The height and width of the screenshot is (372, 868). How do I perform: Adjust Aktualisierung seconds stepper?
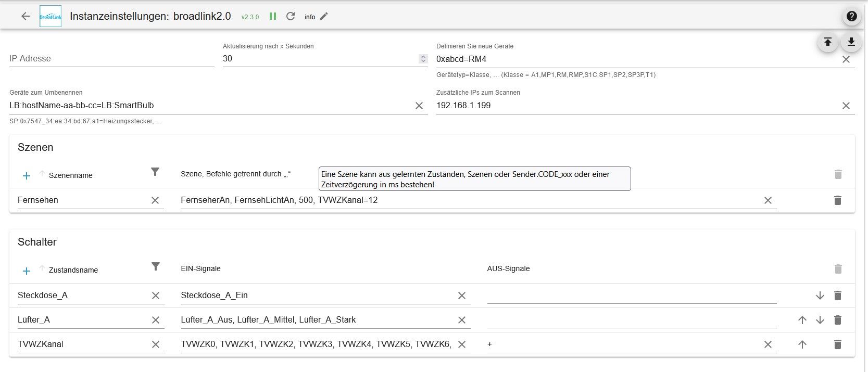point(423,59)
